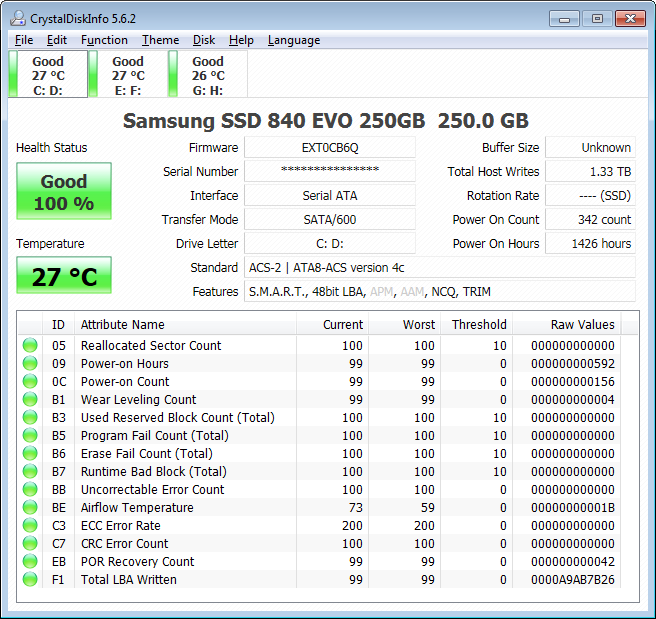This screenshot has width=656, height=619.
Task: Click the Health Status label
Action: pos(51,147)
